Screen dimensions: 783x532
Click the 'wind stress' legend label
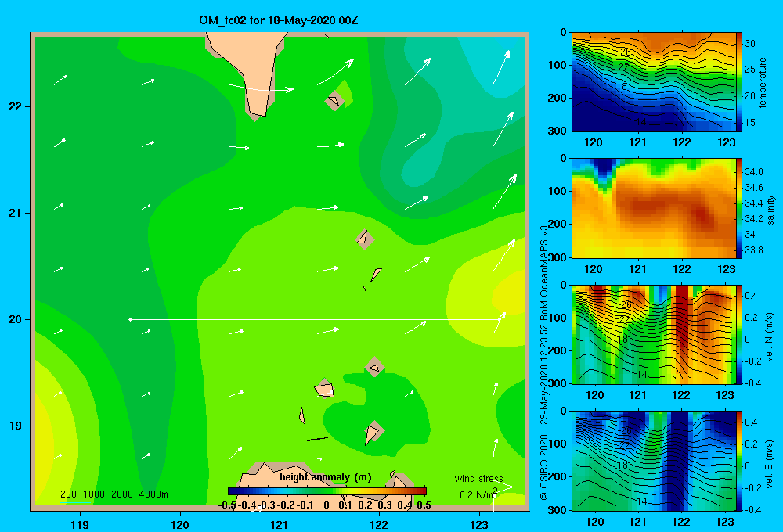pyautogui.click(x=478, y=478)
